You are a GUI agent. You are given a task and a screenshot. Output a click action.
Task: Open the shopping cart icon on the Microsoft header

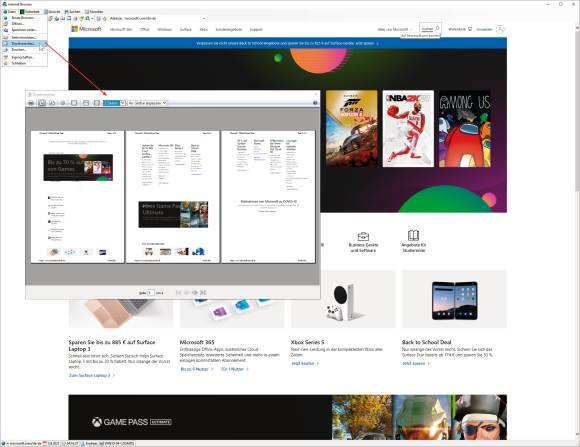tap(470, 29)
